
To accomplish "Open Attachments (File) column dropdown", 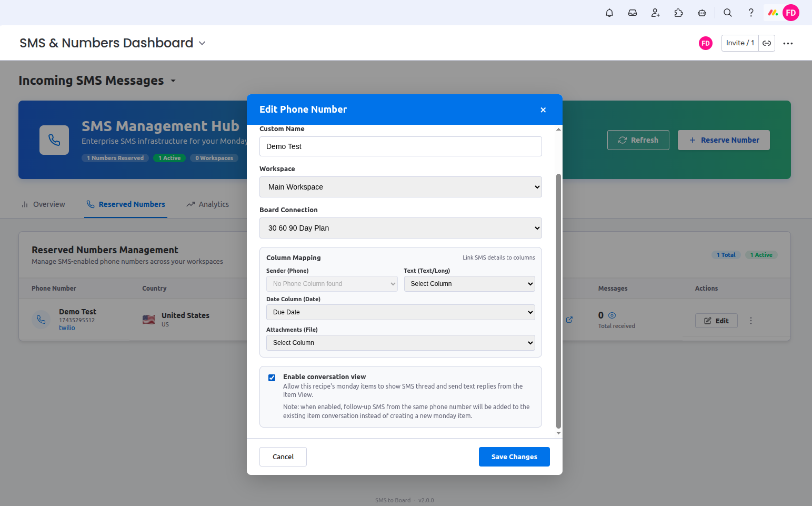I will 400,343.
